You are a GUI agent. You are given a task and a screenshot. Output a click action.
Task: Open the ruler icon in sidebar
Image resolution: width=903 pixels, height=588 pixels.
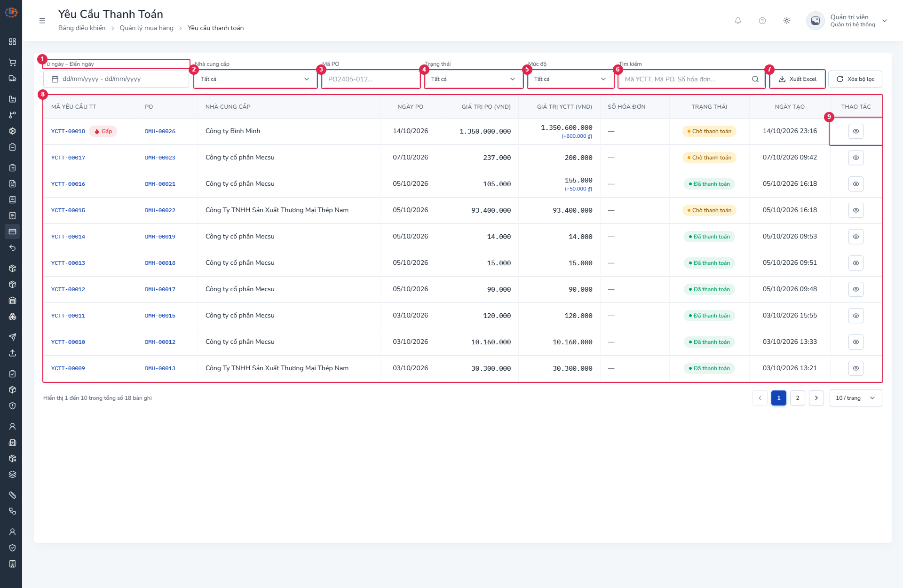(x=12, y=495)
